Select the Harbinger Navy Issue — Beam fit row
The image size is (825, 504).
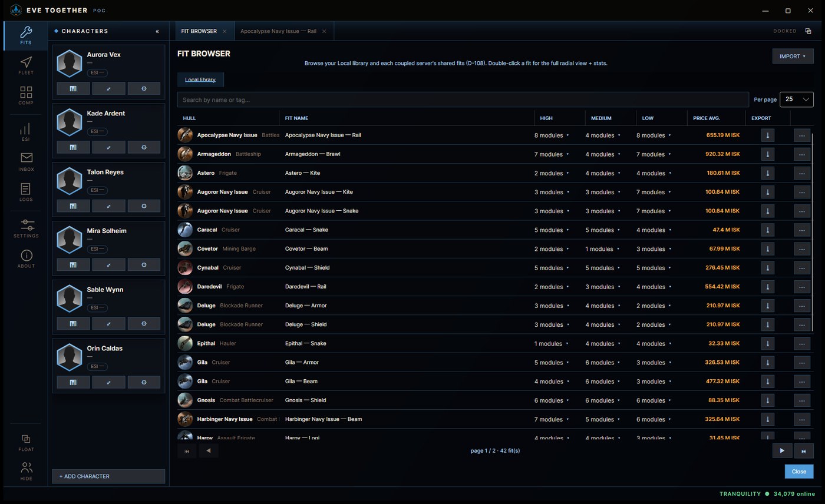pyautogui.click(x=494, y=419)
